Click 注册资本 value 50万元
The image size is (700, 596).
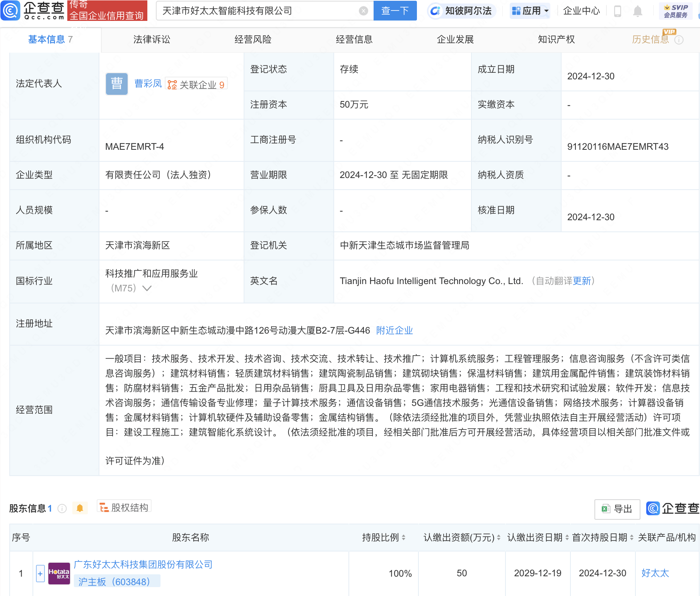(354, 104)
